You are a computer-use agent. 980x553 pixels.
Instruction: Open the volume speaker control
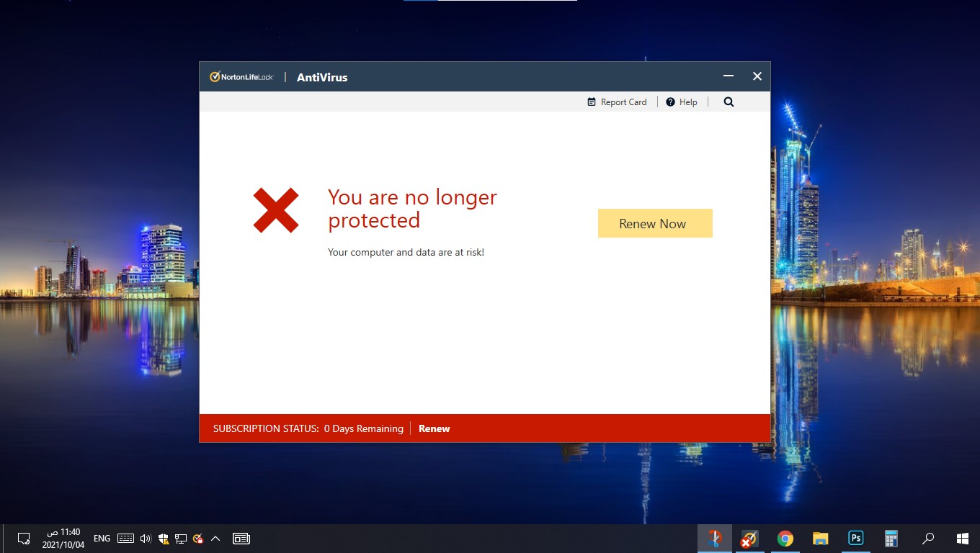point(146,539)
